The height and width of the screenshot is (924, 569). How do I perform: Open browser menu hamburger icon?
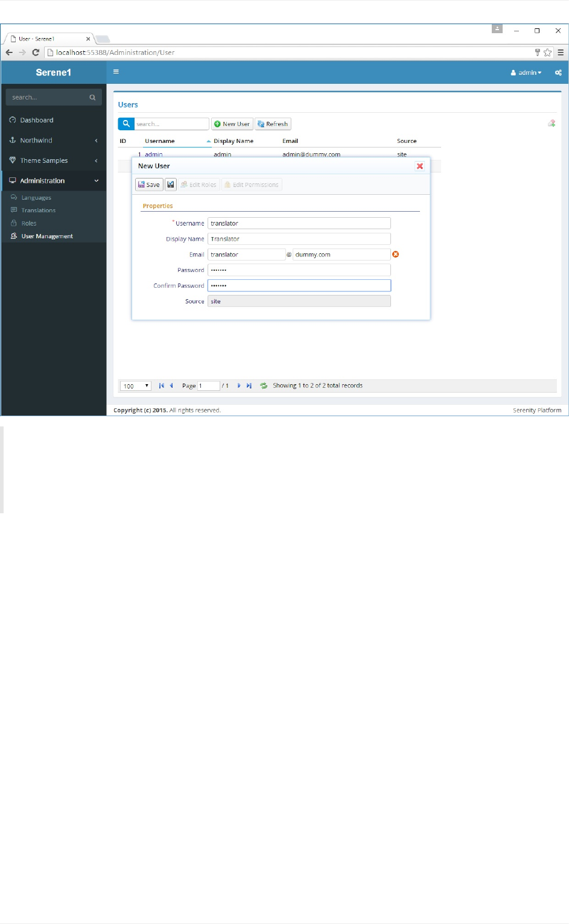coord(561,52)
